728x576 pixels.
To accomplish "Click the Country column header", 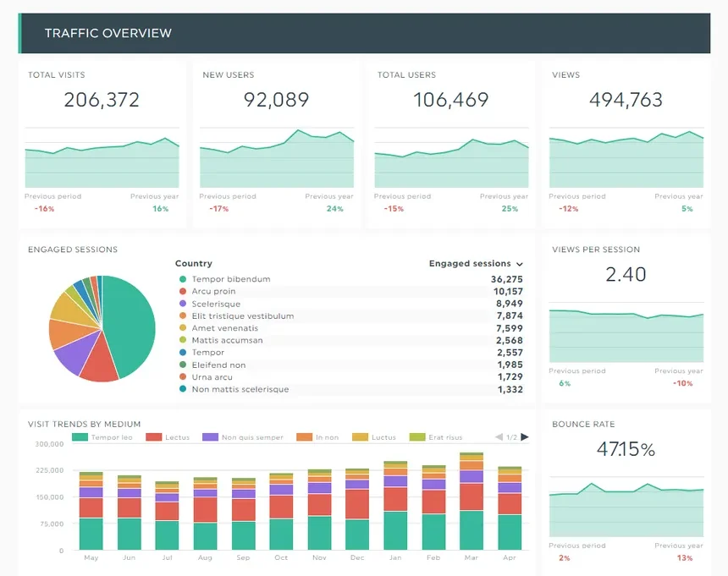I will click(x=193, y=264).
